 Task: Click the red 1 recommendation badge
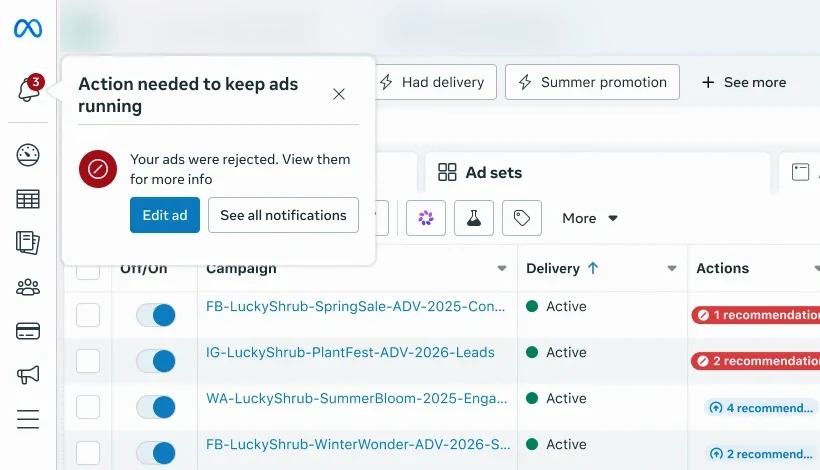(756, 315)
